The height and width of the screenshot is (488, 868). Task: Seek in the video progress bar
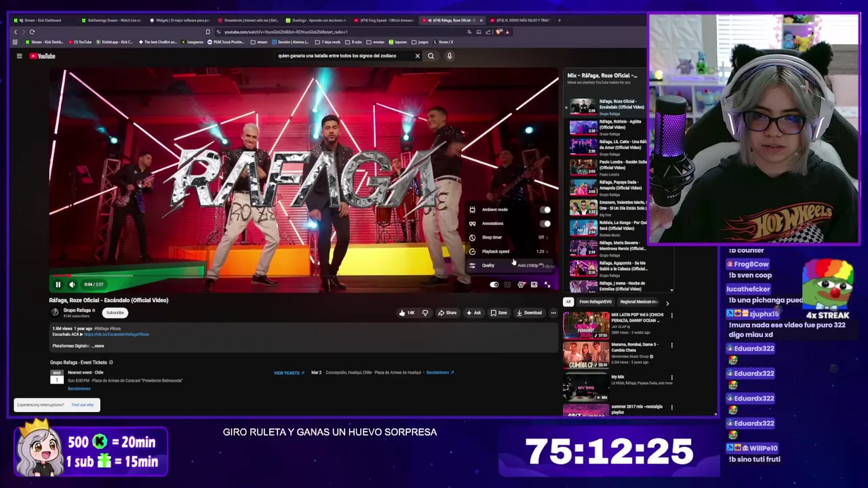304,277
